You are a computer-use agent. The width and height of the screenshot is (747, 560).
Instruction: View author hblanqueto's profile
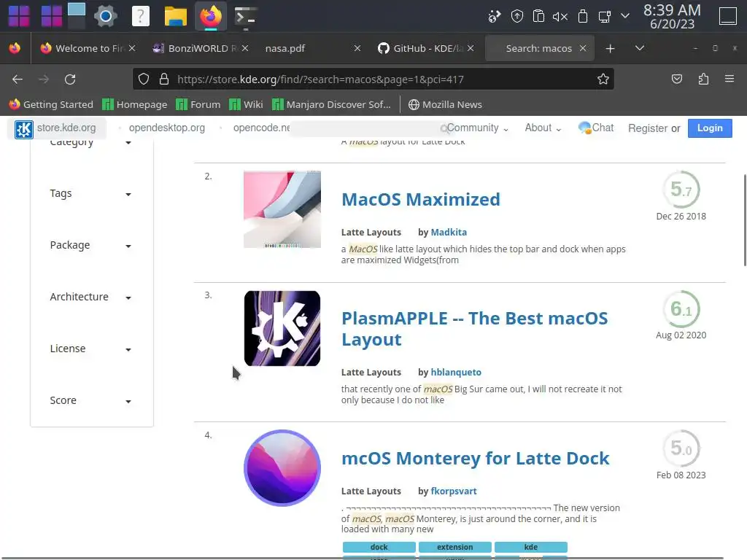tap(456, 373)
